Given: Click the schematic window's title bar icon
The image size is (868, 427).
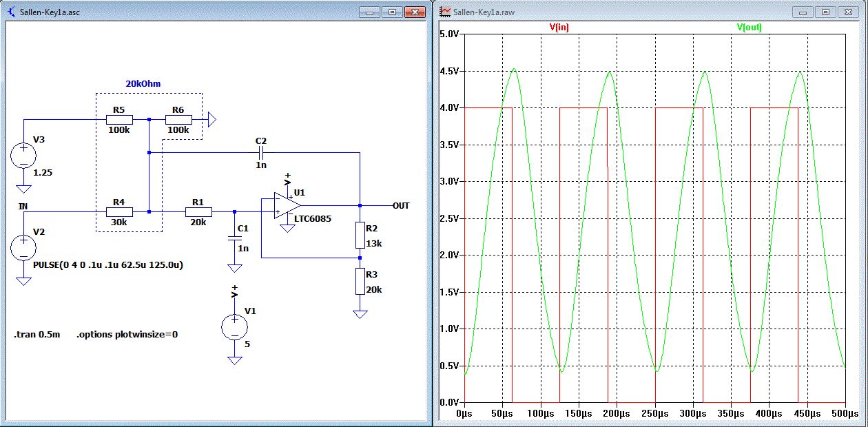Looking at the screenshot, I should point(12,12).
